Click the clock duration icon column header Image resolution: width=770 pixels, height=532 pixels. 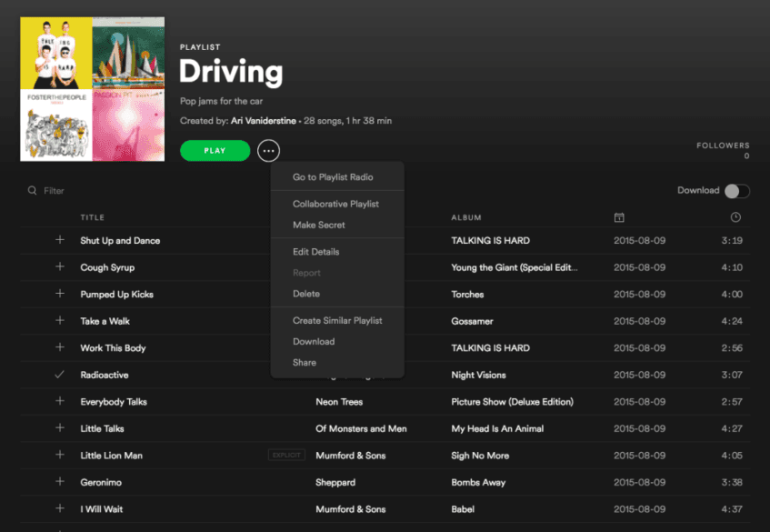[x=735, y=217]
